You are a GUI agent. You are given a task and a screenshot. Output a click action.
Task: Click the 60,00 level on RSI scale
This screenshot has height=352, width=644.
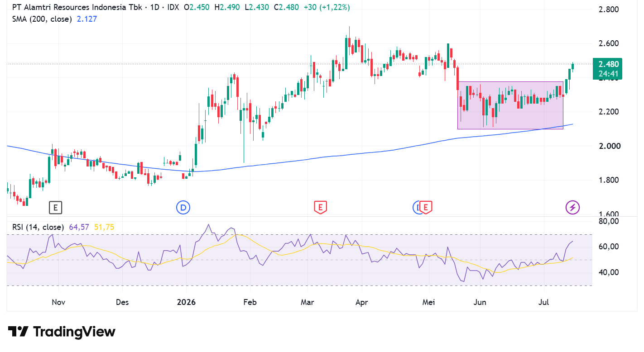(x=608, y=247)
